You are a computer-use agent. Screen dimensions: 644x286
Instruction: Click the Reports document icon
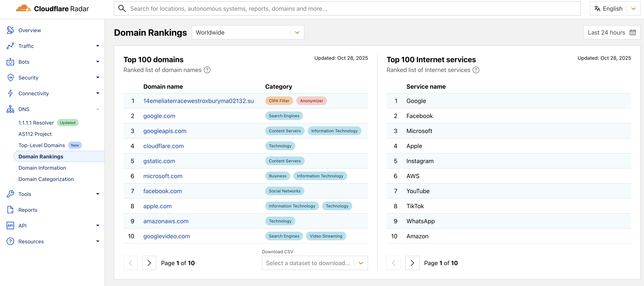[x=10, y=210]
